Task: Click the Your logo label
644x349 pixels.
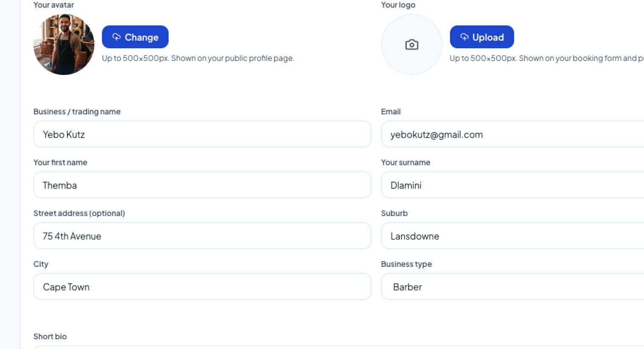Action: [x=398, y=5]
